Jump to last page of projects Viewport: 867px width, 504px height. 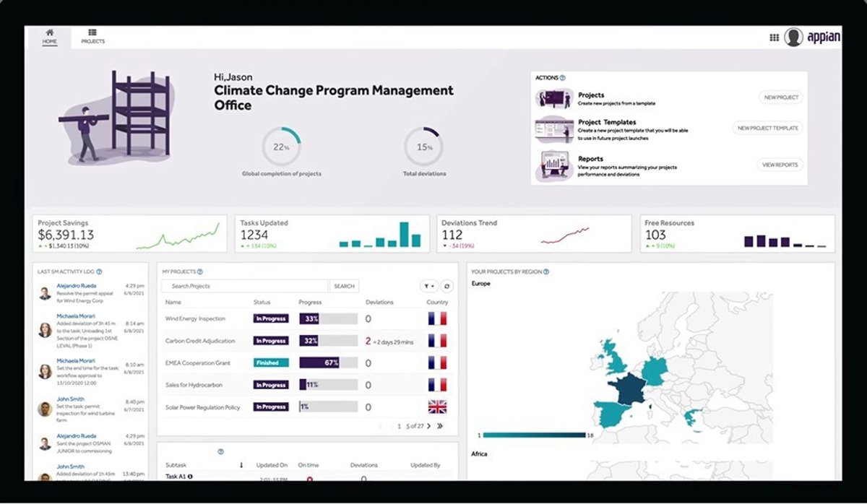pos(440,426)
